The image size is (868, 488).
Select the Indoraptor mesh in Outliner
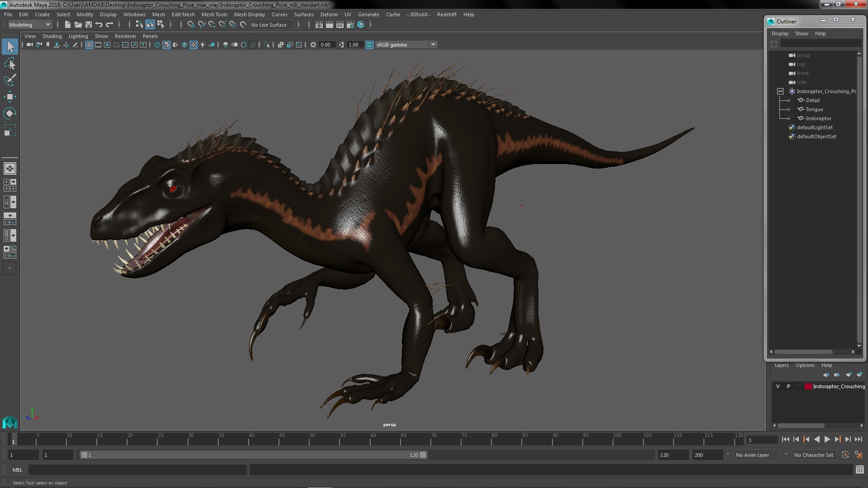(818, 118)
